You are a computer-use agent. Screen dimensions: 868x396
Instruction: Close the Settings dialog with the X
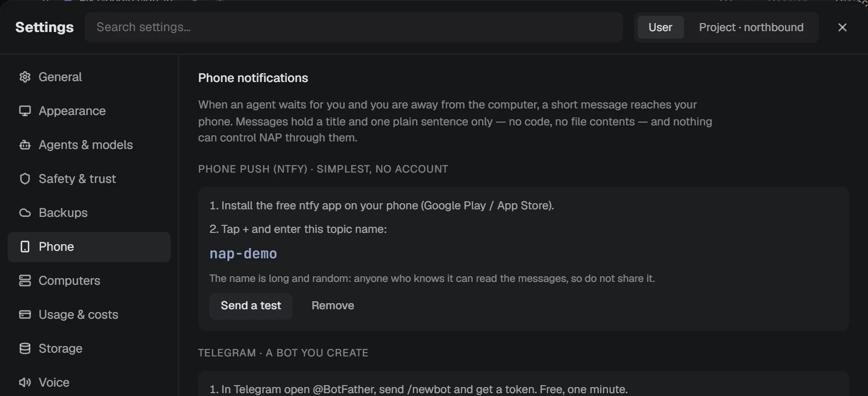pos(843,27)
